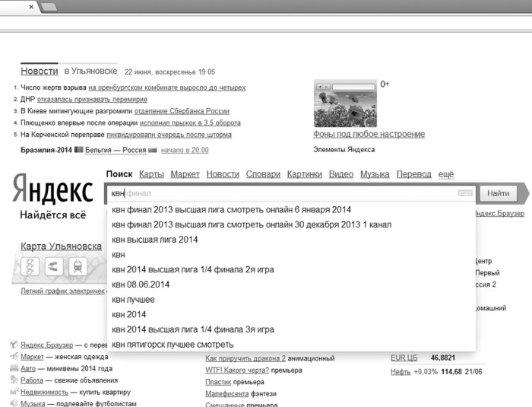This screenshot has height=407, width=532.
Task: Click the Найти search button
Action: [498, 193]
